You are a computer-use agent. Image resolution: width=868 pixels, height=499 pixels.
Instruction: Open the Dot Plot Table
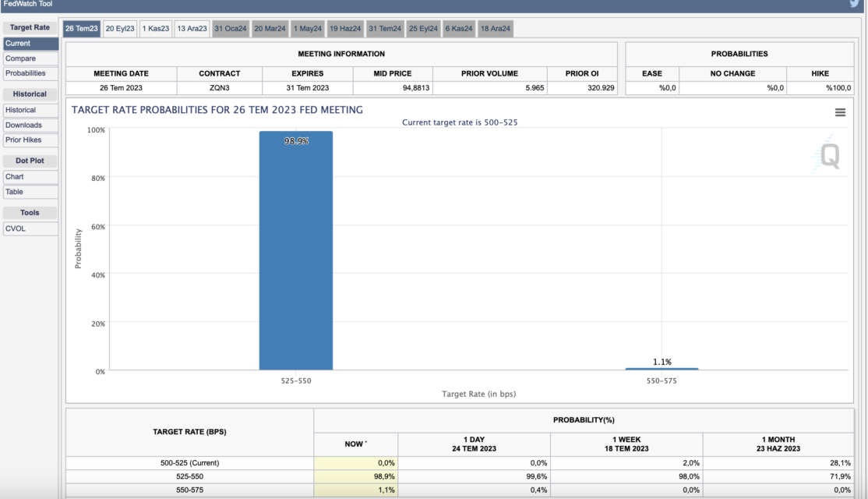point(30,192)
